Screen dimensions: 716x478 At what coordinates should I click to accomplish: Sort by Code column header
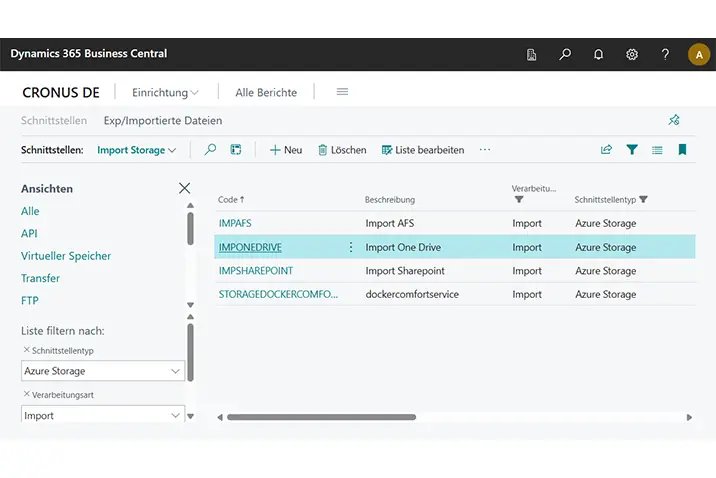[x=231, y=200]
